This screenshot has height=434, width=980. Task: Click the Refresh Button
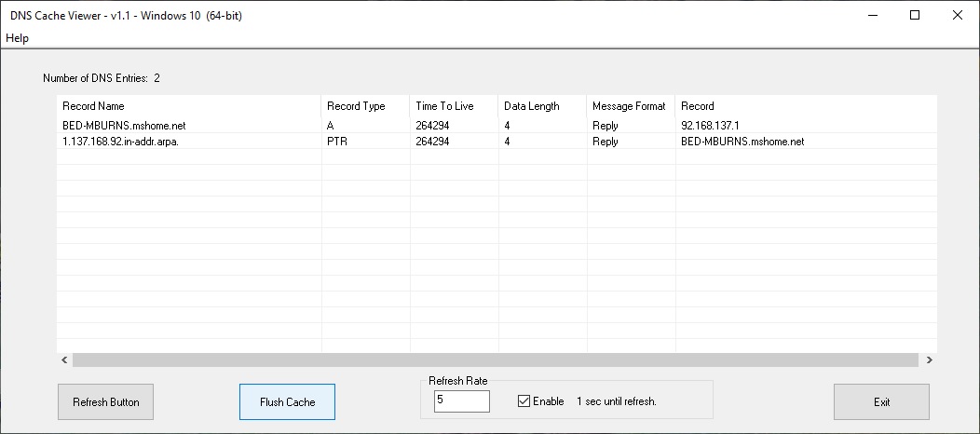coord(105,402)
